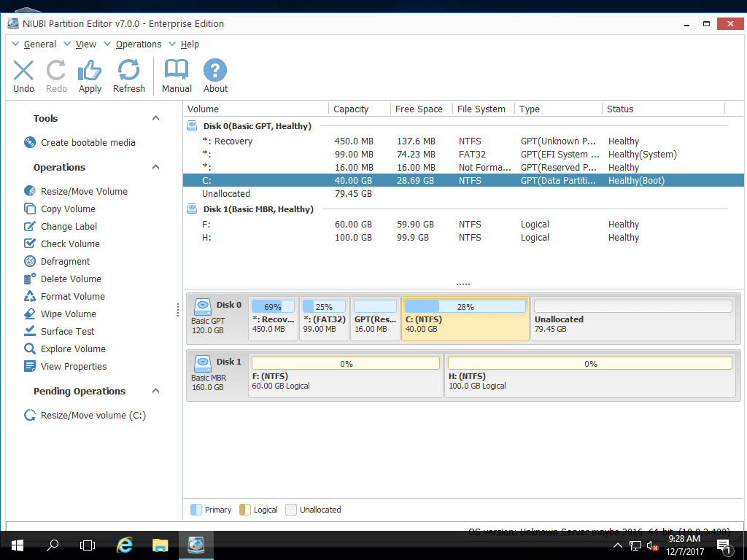Collapse the Tools section

click(155, 118)
